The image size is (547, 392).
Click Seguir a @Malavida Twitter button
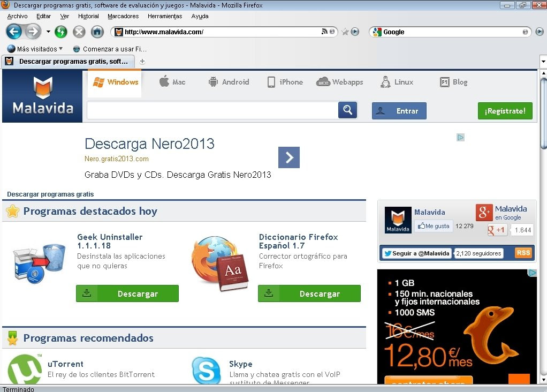(417, 253)
